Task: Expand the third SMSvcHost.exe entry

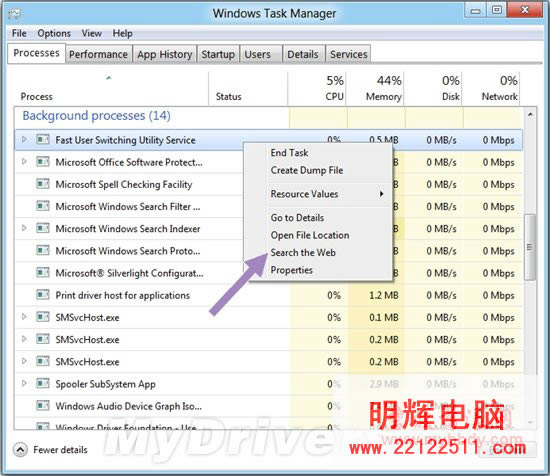Action: (x=24, y=361)
